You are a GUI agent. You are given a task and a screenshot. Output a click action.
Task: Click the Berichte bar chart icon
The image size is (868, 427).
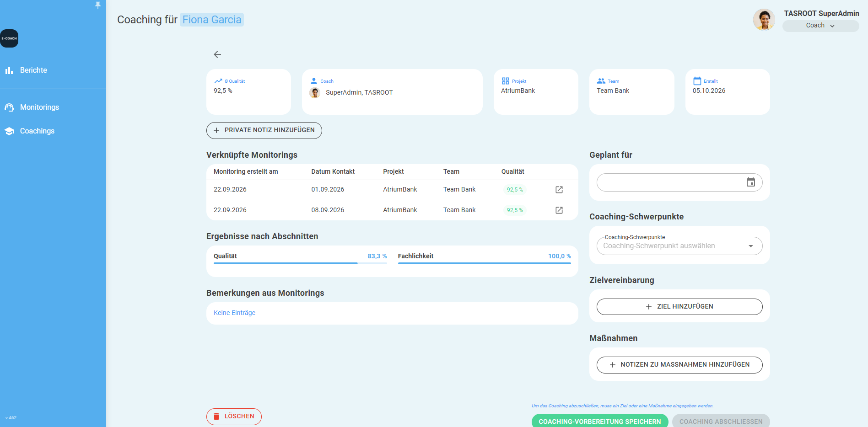click(x=9, y=70)
